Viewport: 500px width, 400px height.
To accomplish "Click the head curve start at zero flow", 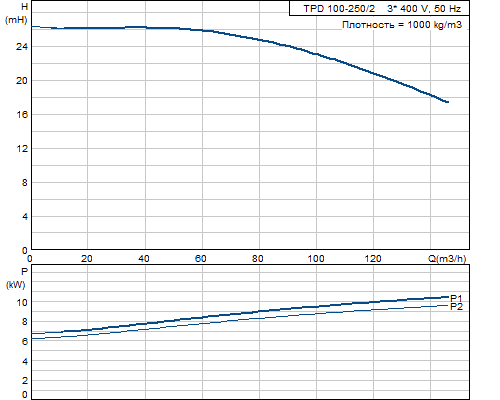I will [33, 27].
